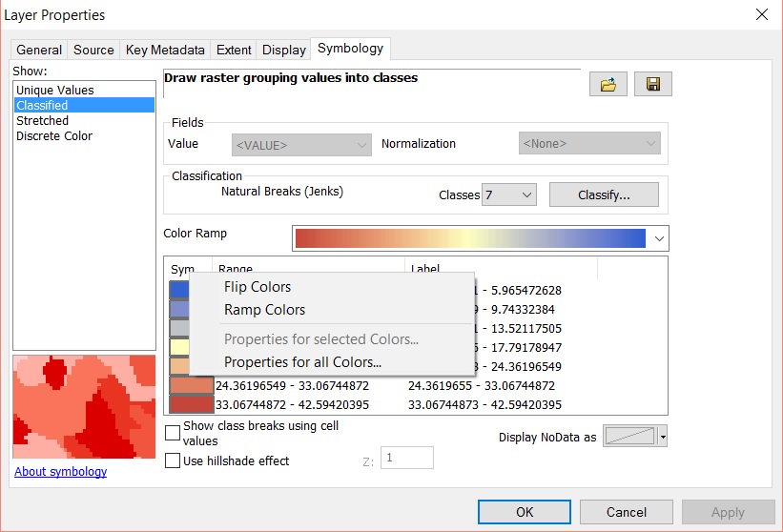Screen dimensions: 783x532
Task: Click the red raster preview thumbnail
Action: [x=84, y=405]
